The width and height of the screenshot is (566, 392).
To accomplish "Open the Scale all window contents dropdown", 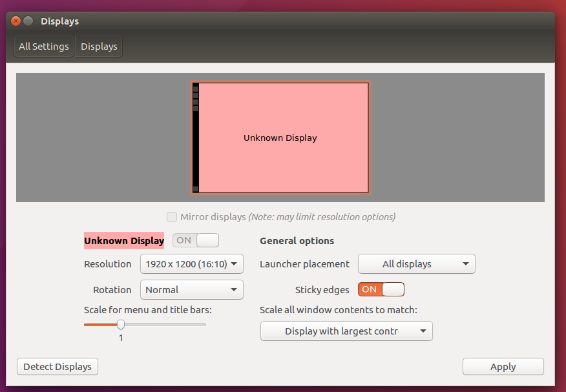I will tap(346, 331).
